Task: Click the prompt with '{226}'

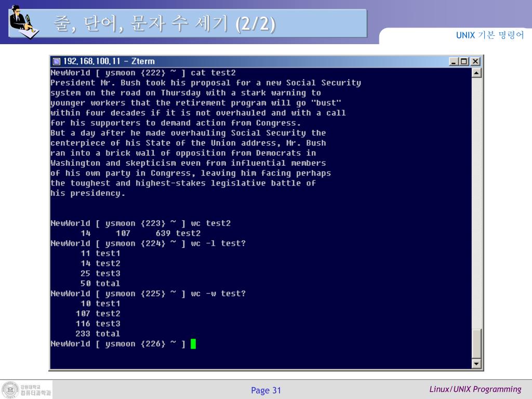Action: click(118, 344)
